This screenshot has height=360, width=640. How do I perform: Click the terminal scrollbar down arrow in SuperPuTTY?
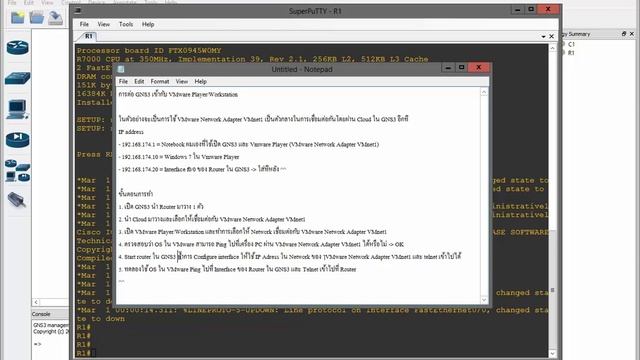click(552, 353)
